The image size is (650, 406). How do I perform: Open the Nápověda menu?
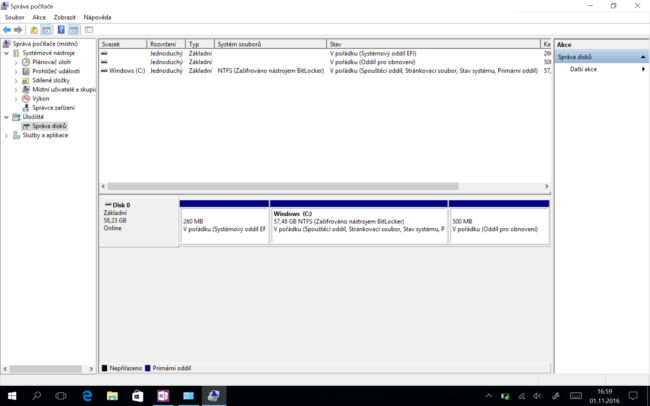pos(97,17)
